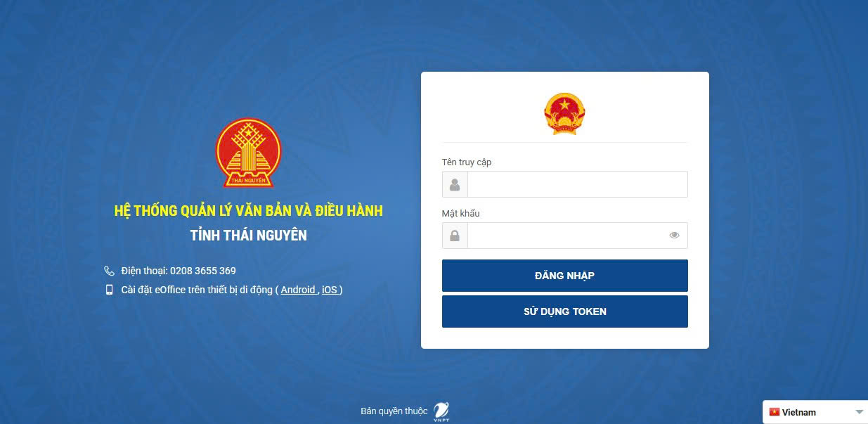Click the SỬ DỤNG TOKEN button
This screenshot has height=424, width=868.
point(564,311)
